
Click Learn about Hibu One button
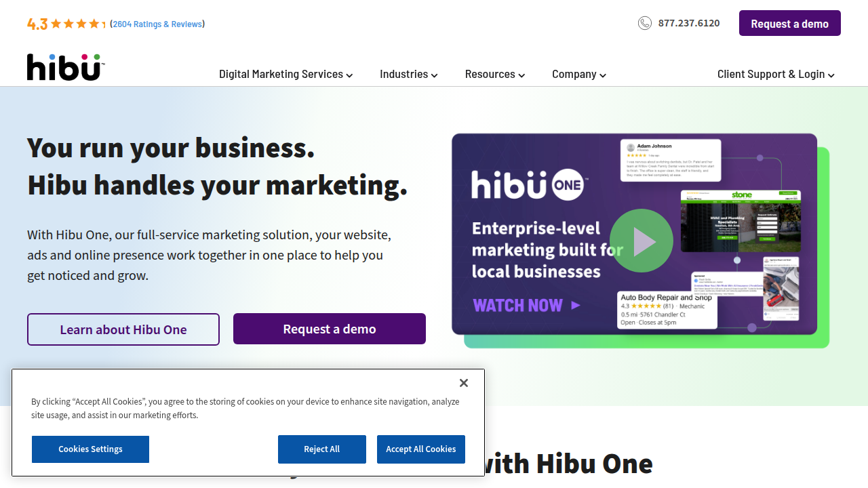pyautogui.click(x=123, y=329)
